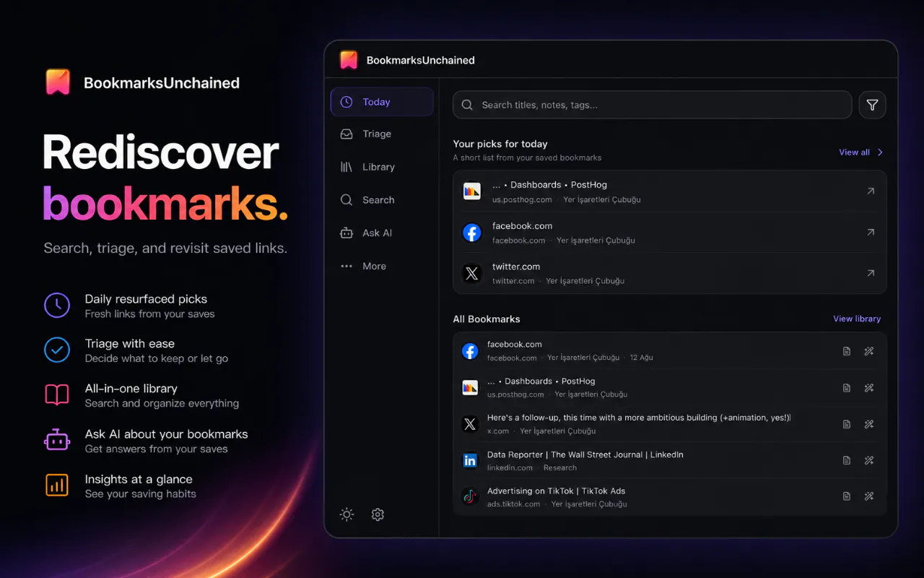Click the TikTok favicon in All Bookmarks
This screenshot has width=924, height=578.
tap(470, 496)
